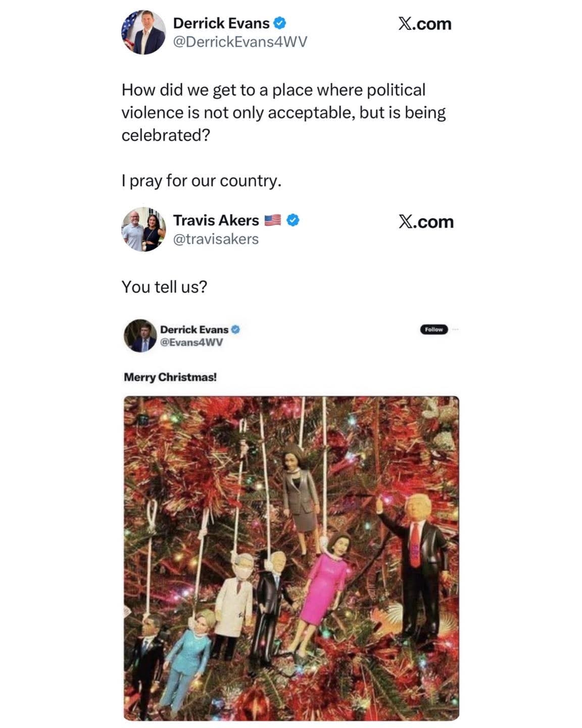This screenshot has width=582, height=728.
Task: Click the verified badge beside top Derrick Evans
Action: coord(280,23)
